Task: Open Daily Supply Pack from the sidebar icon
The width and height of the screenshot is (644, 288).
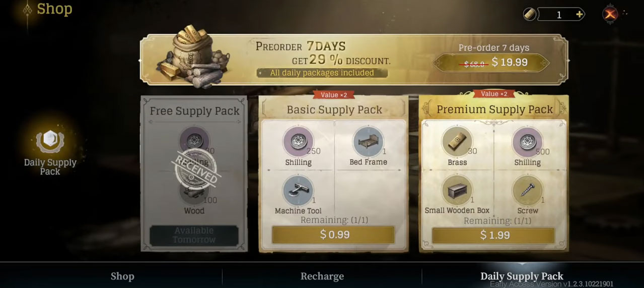Action: click(x=50, y=141)
